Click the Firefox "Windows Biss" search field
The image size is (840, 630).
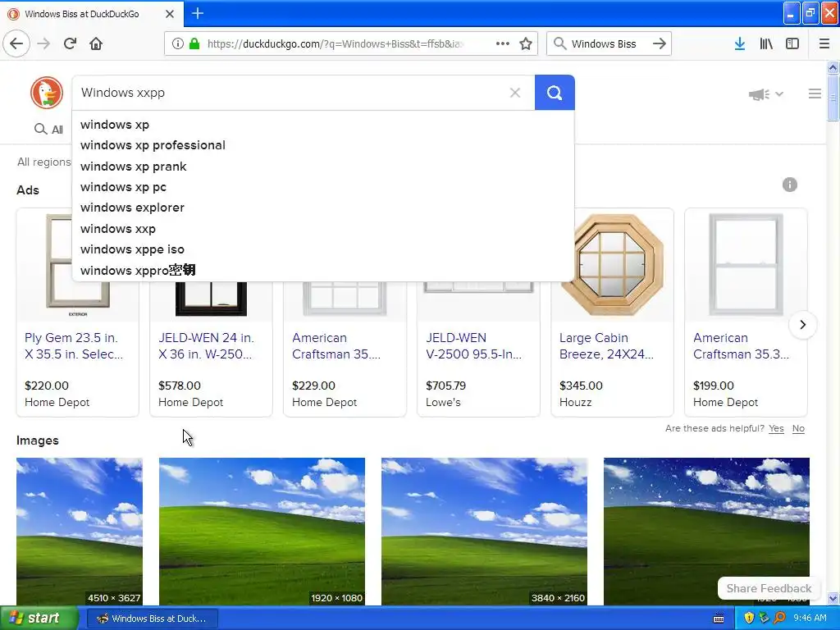604,44
